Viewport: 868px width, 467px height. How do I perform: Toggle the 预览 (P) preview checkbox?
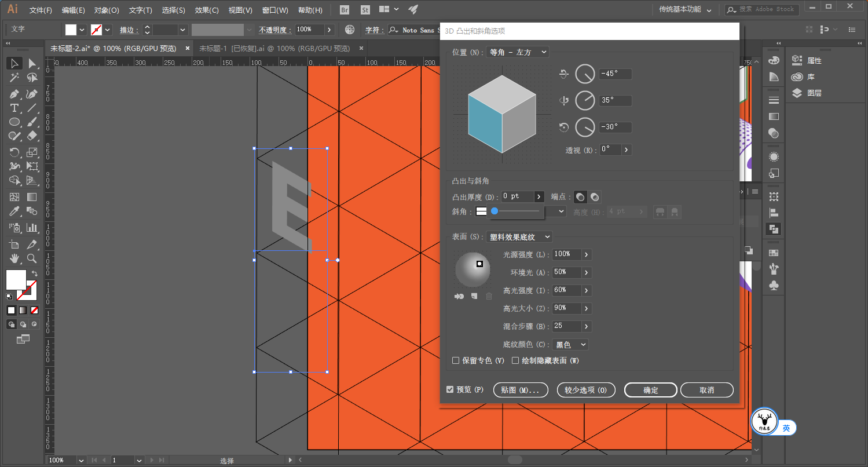pos(450,389)
